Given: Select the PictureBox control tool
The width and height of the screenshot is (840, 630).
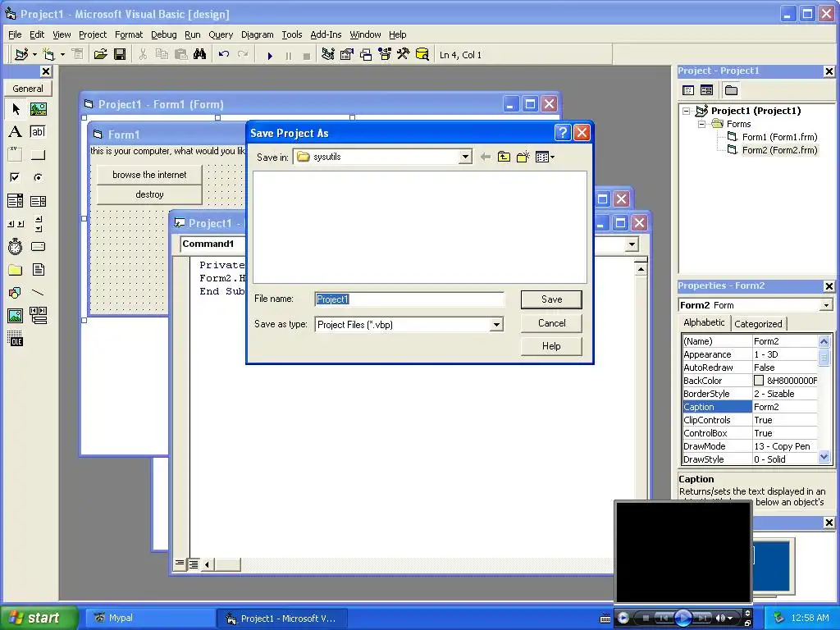Looking at the screenshot, I should pyautogui.click(x=38, y=109).
